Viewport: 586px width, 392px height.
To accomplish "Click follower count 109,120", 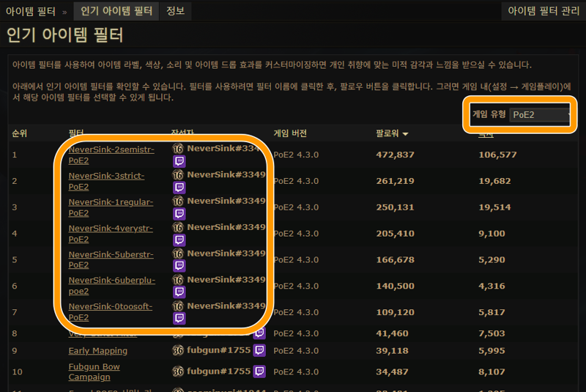I will pyautogui.click(x=395, y=312).
